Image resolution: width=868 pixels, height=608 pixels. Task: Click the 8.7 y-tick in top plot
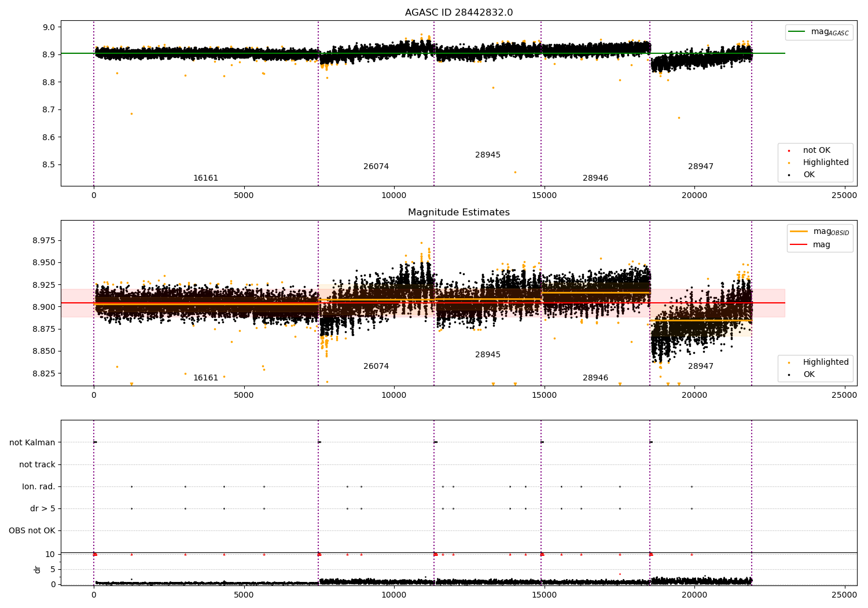pos(49,110)
